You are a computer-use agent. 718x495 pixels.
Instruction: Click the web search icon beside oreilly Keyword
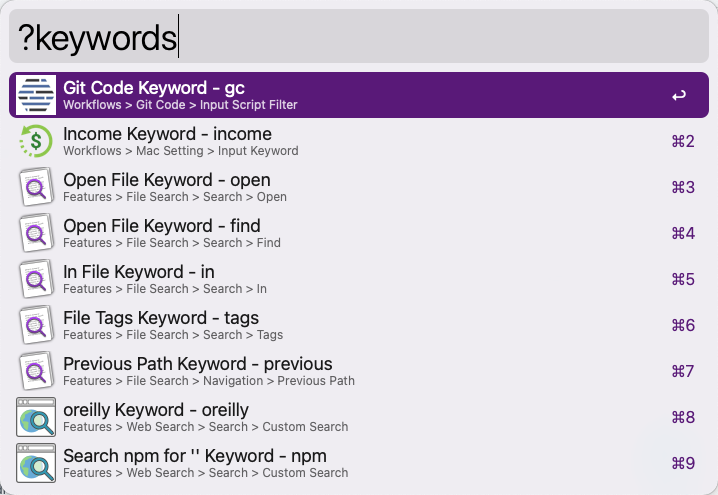[36, 417]
